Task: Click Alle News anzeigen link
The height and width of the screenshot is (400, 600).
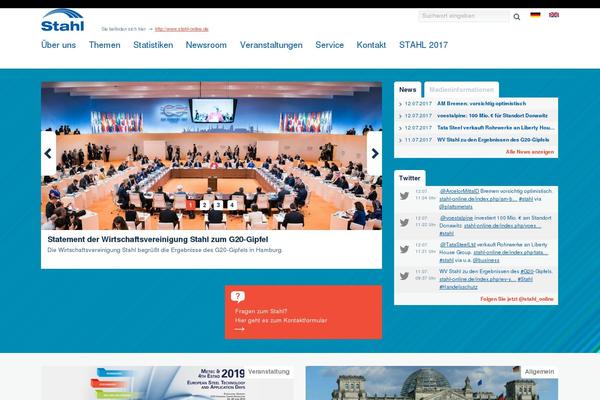Action: (x=530, y=152)
